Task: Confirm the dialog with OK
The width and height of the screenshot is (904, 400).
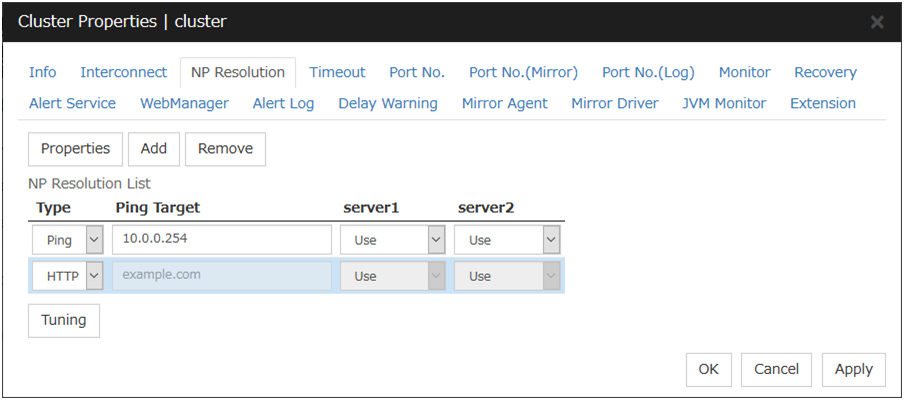Action: pos(708,369)
